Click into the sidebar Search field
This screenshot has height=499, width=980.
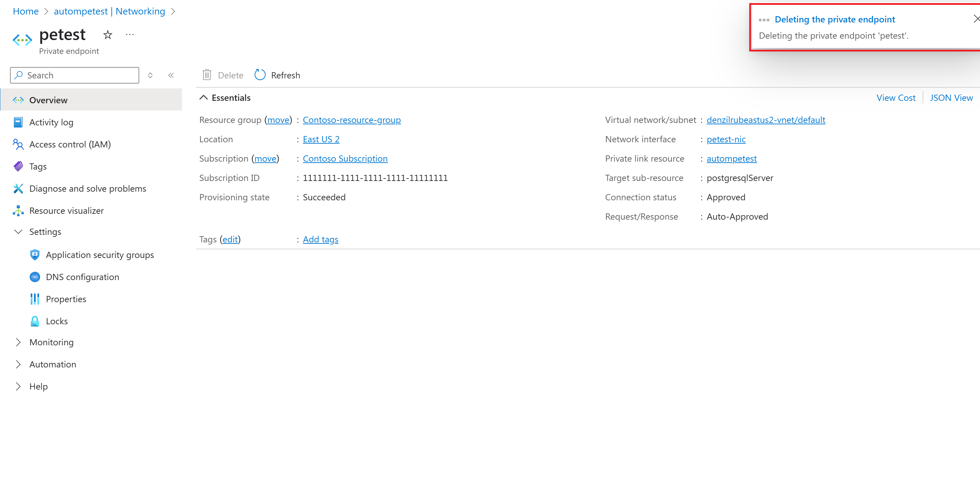click(x=80, y=75)
